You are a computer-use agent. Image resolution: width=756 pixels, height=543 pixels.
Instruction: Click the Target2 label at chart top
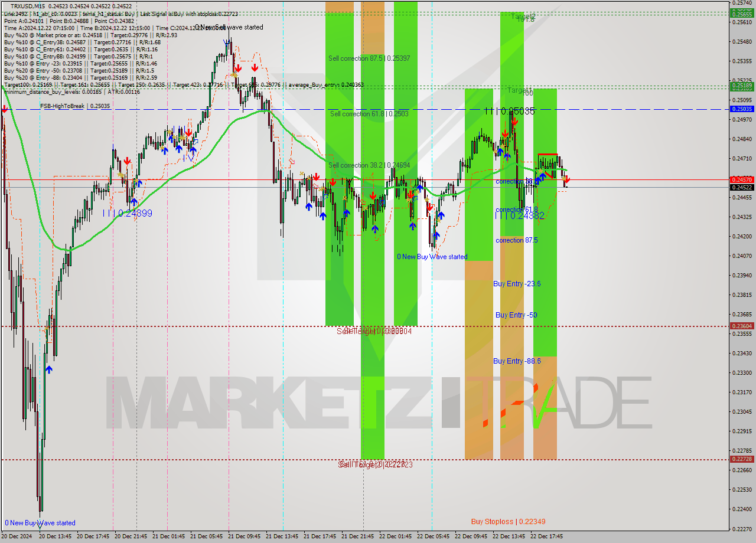tap(523, 17)
